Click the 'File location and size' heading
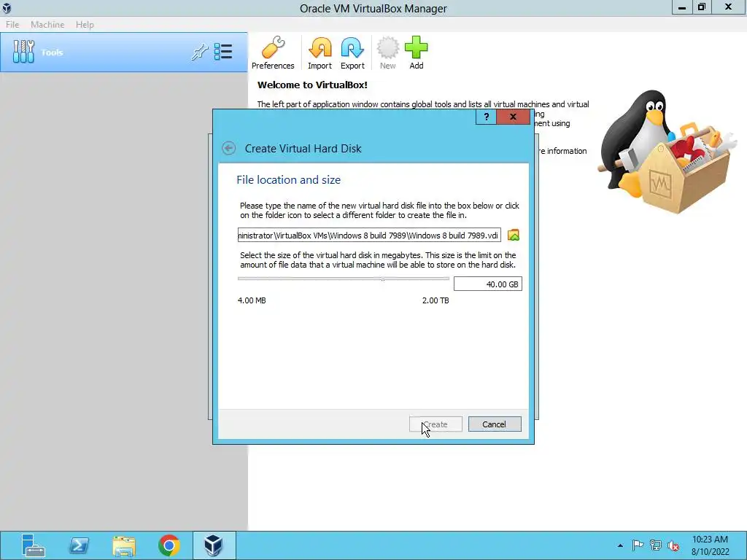This screenshot has width=747, height=560. point(288,180)
